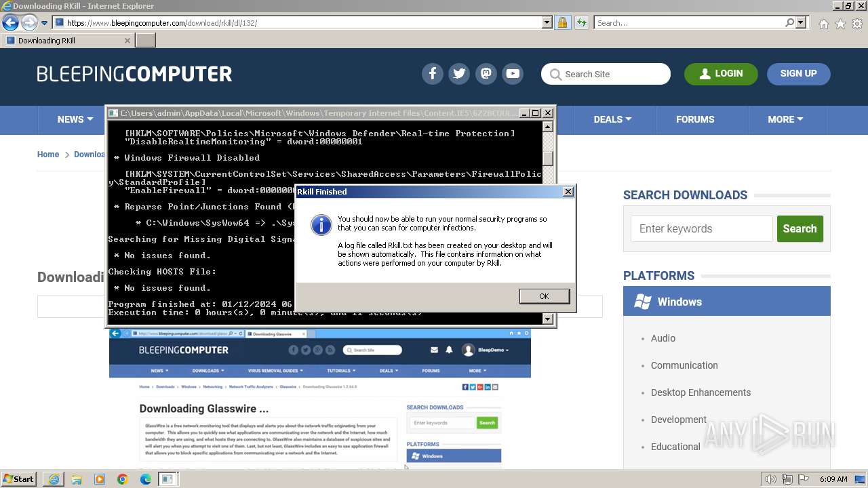
Task: Open the Audio category link
Action: tap(663, 338)
